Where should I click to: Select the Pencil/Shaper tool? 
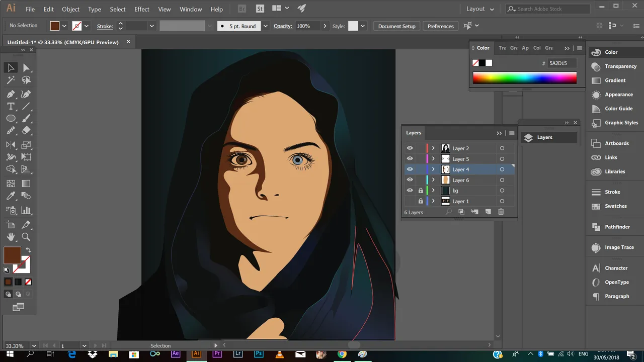(x=11, y=130)
